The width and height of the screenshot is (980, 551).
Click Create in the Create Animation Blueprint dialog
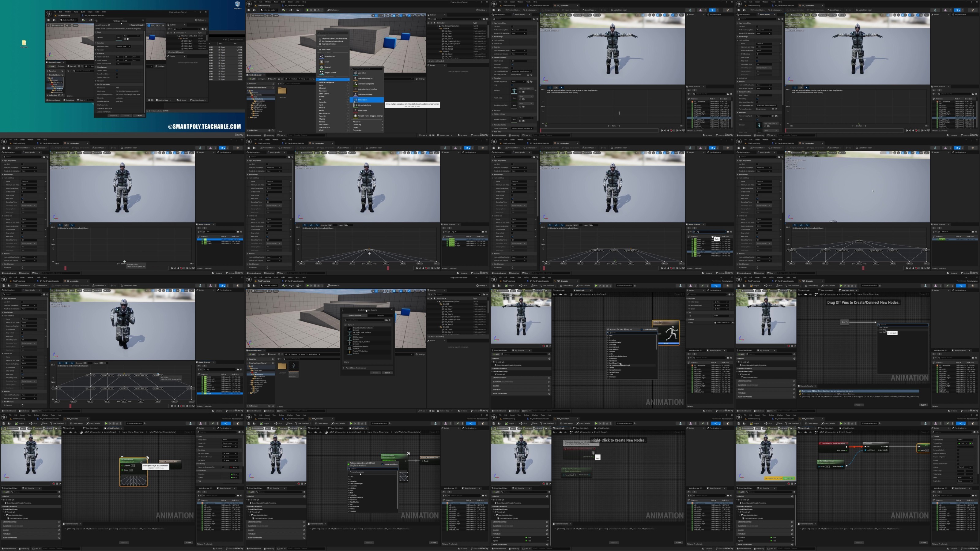tap(376, 373)
